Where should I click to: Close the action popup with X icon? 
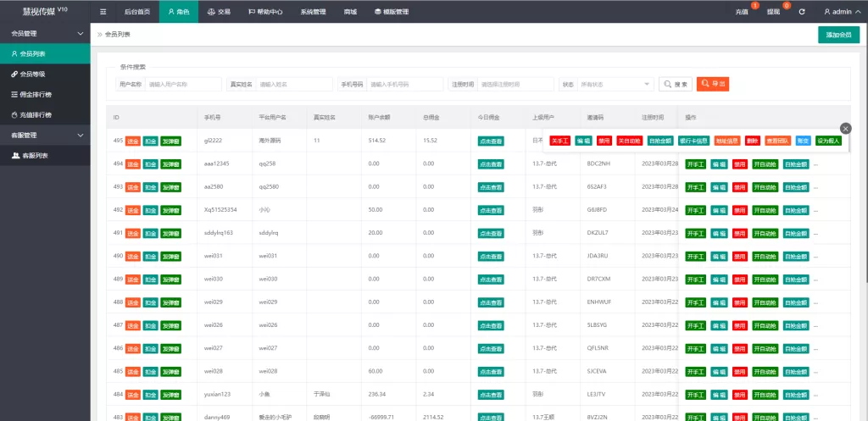pyautogui.click(x=844, y=128)
